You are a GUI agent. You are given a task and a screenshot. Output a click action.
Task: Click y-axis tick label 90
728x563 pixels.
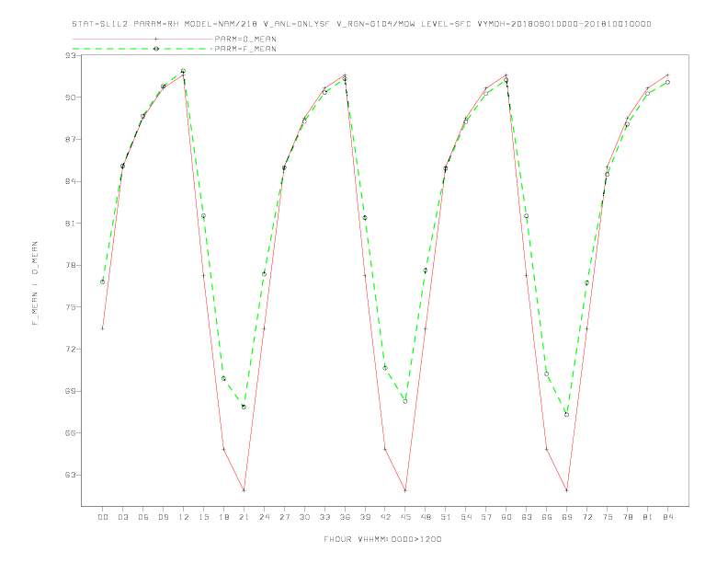tap(71, 98)
